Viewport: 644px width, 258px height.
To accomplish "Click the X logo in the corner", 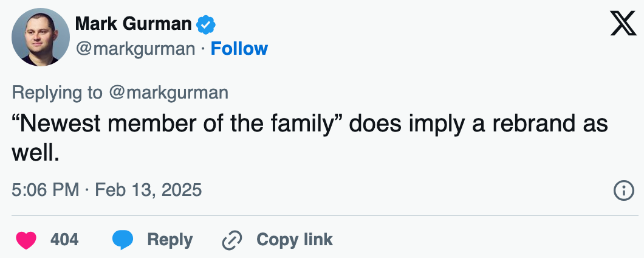I will 623,24.
